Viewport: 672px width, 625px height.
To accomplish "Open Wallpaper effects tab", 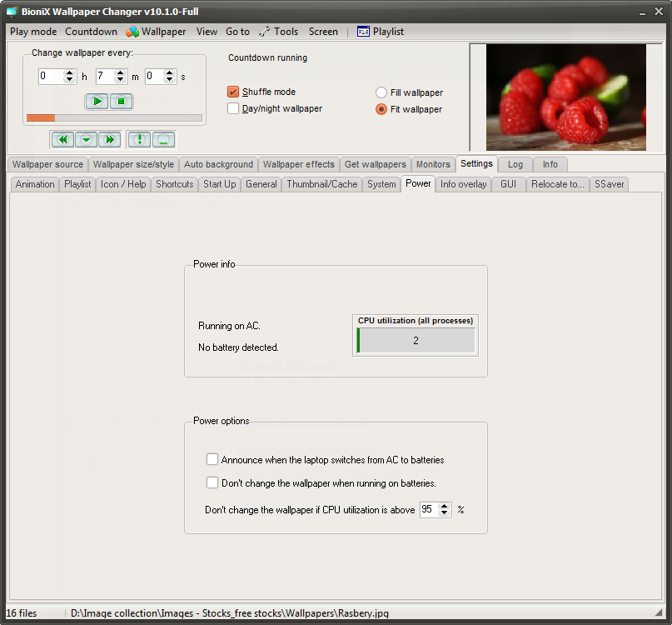I will [299, 165].
